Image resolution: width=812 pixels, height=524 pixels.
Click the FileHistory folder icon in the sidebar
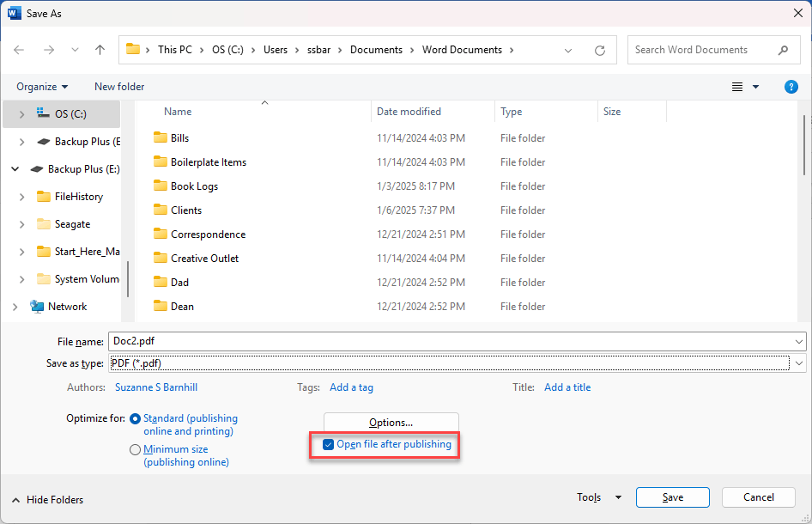tap(44, 197)
